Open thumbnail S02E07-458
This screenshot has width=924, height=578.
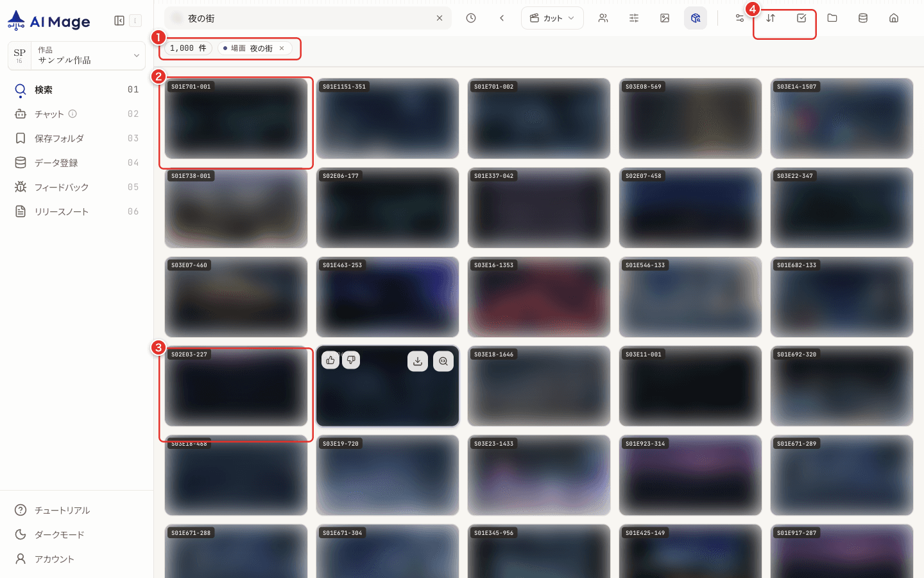point(690,207)
